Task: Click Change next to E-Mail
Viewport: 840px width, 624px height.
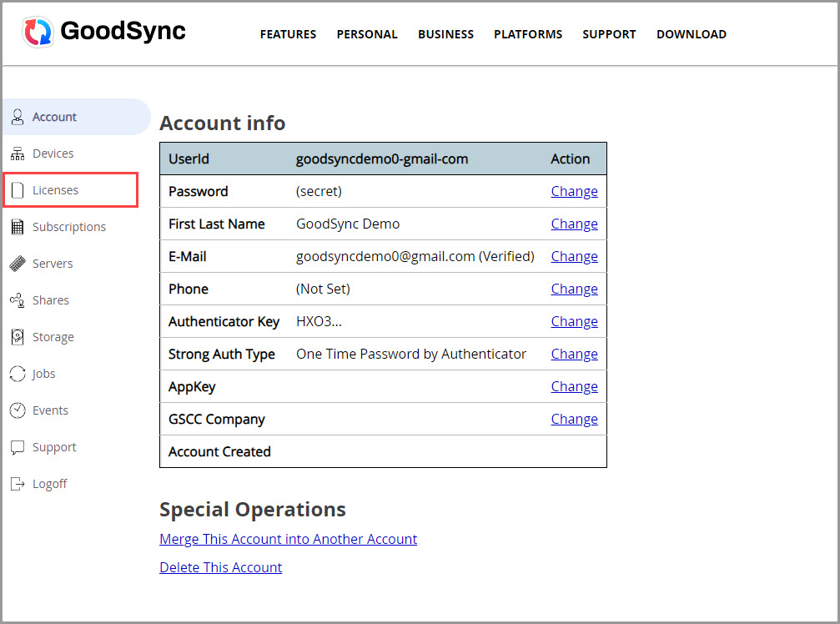Action: point(574,255)
